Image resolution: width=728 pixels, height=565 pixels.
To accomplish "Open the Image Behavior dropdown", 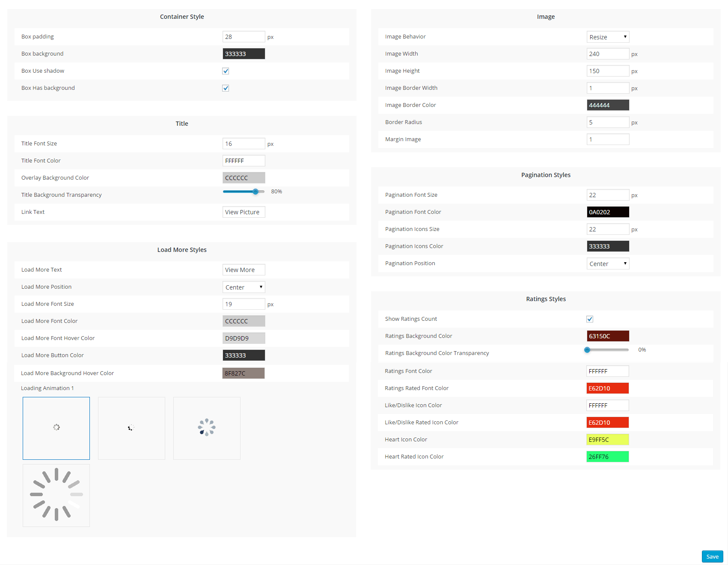I will click(608, 37).
